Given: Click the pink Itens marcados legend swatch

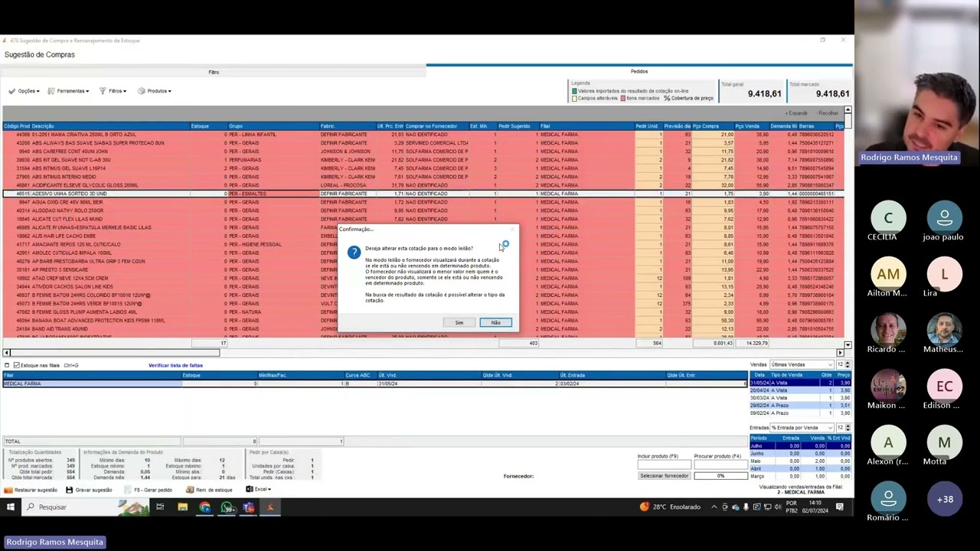Looking at the screenshot, I should tap(623, 98).
